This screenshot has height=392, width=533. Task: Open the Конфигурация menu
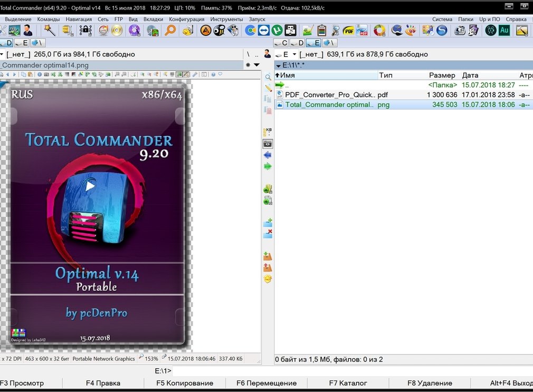[x=187, y=19]
